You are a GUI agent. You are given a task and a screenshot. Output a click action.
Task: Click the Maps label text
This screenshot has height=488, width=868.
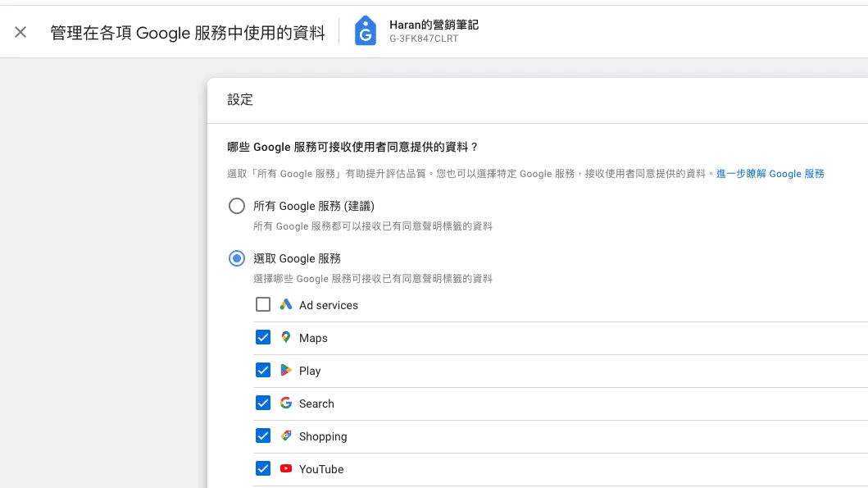(313, 338)
